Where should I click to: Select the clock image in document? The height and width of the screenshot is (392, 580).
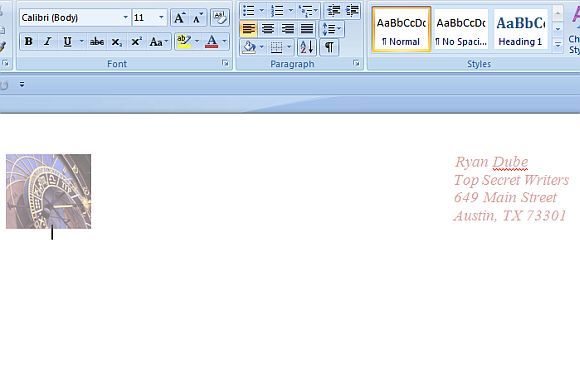(x=48, y=191)
